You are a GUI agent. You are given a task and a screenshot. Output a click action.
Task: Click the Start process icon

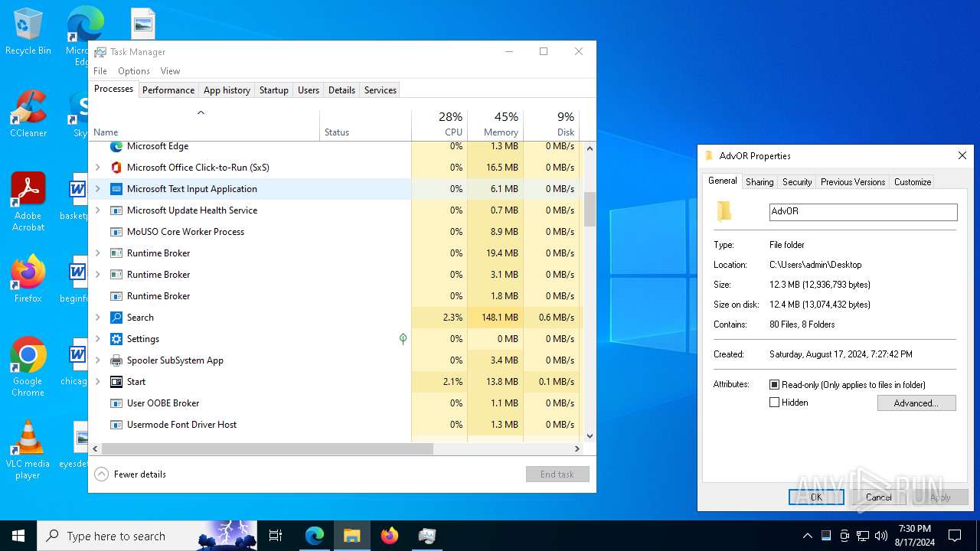pos(116,382)
